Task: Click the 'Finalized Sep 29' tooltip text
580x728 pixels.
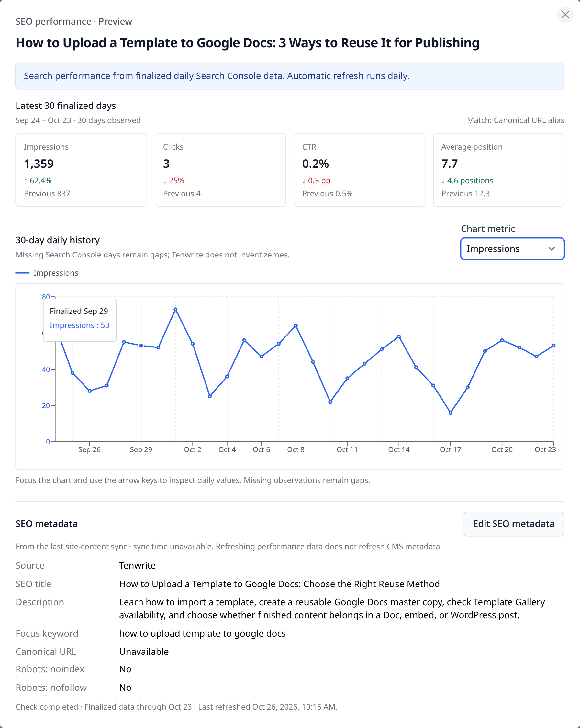Action: 79,311
